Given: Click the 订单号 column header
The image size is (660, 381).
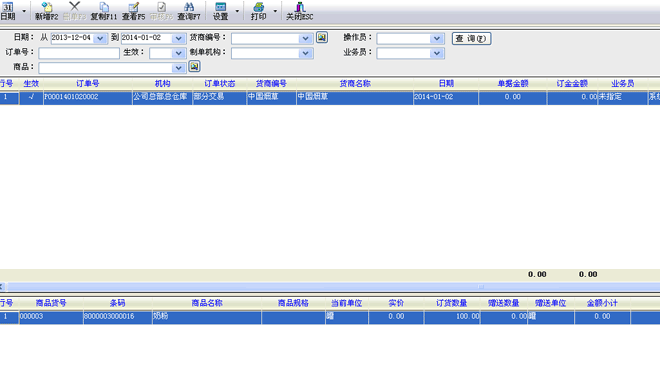Looking at the screenshot, I should coord(88,83).
